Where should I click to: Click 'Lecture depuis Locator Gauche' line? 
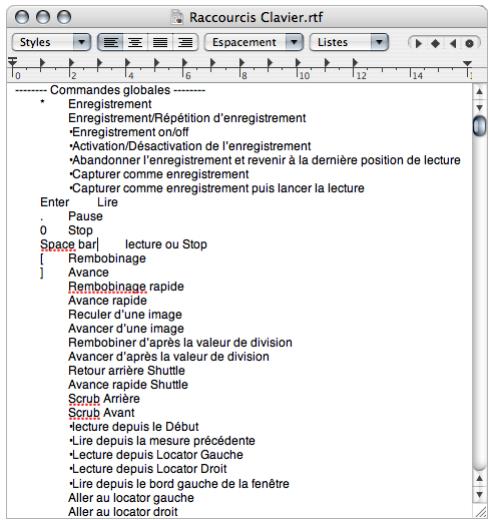coord(156,455)
